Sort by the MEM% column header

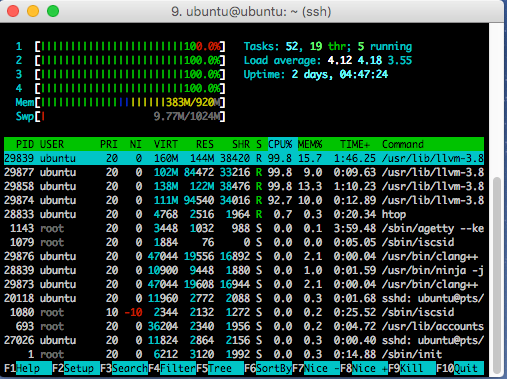tap(310, 144)
